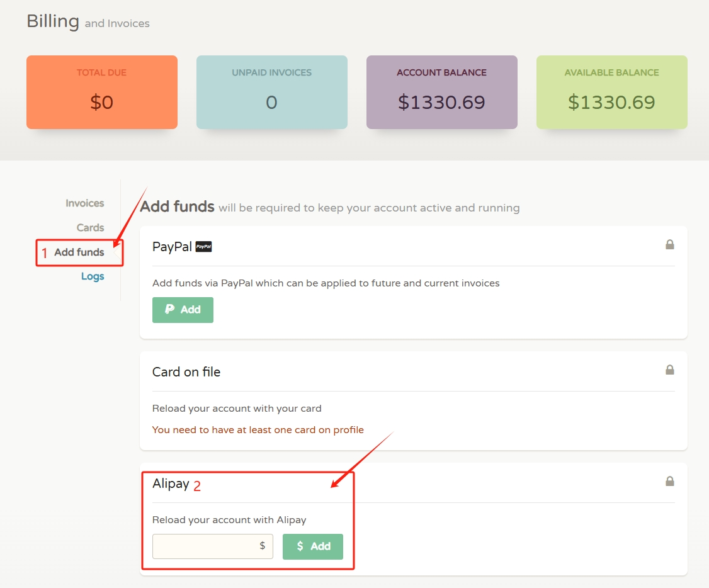
Task: Click the lock icon in Alipay panel
Action: coord(670,481)
